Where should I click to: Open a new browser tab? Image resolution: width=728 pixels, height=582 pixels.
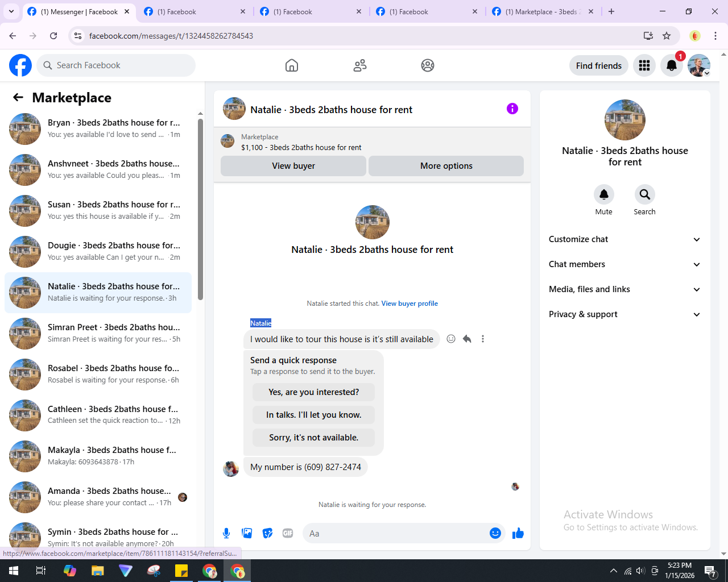pyautogui.click(x=611, y=11)
